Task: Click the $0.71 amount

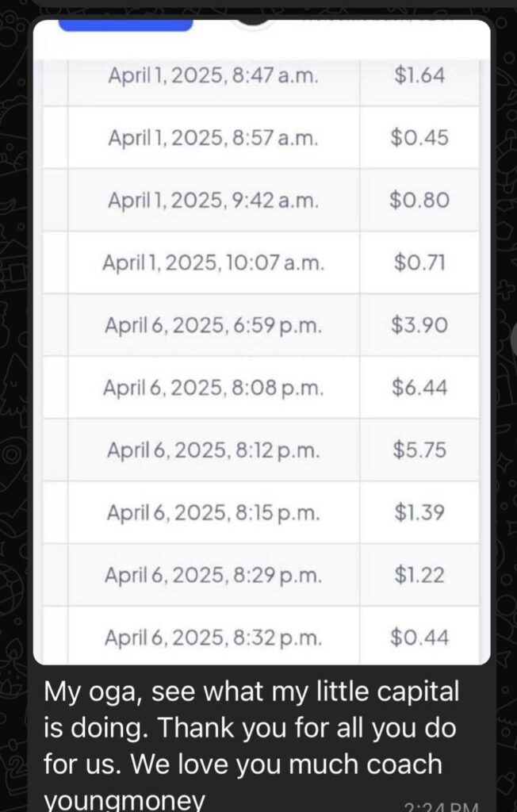Action: (x=419, y=262)
